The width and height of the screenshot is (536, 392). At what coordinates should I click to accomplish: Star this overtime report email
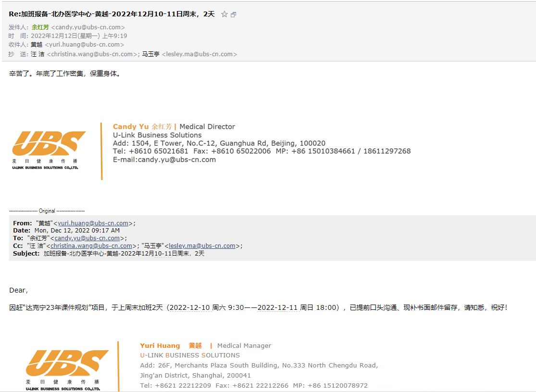coord(224,14)
